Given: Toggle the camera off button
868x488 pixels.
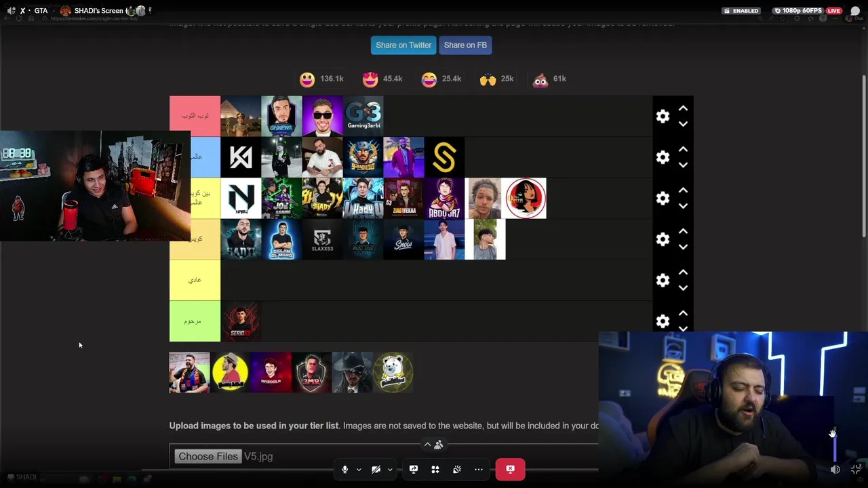Looking at the screenshot, I should [376, 469].
